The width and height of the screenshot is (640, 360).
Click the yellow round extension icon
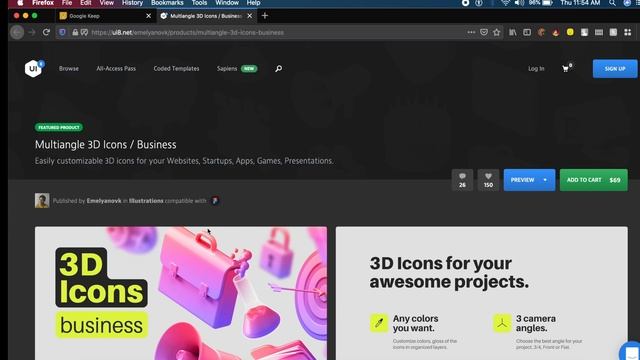[x=570, y=32]
